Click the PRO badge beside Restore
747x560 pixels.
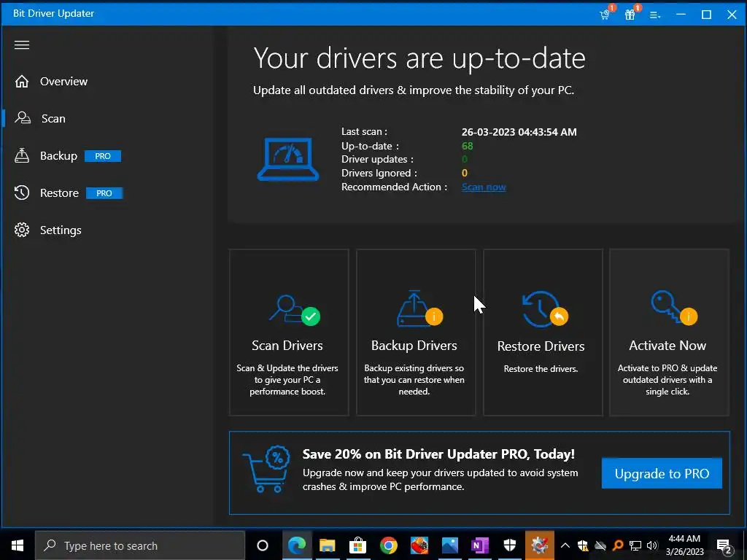(104, 193)
